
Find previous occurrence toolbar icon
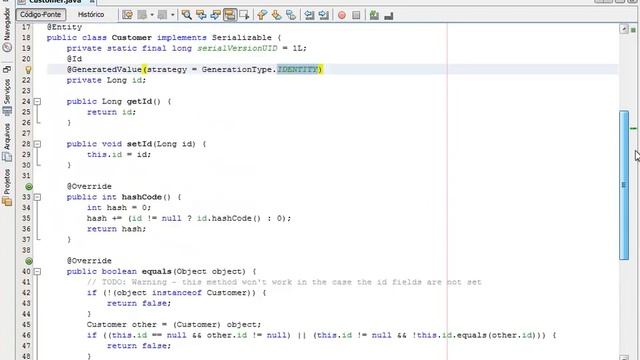click(x=201, y=15)
